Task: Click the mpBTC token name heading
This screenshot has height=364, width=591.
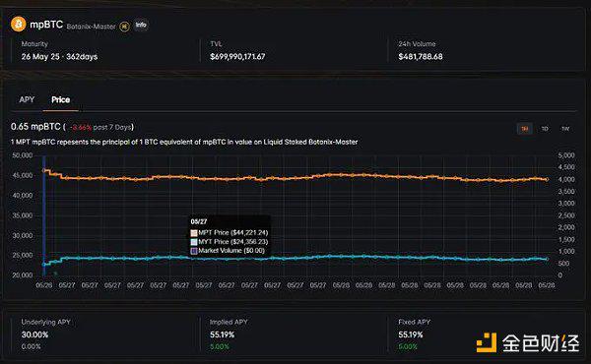Action: [x=46, y=25]
